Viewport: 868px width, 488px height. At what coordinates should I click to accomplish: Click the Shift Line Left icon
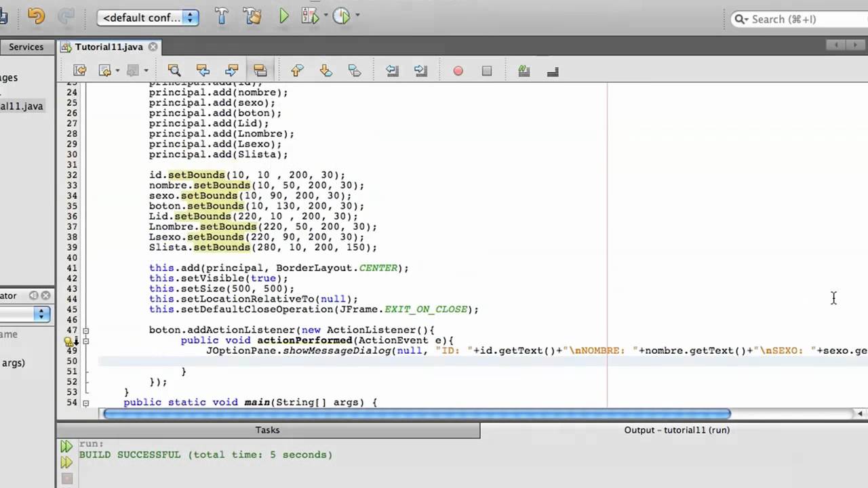(x=392, y=70)
